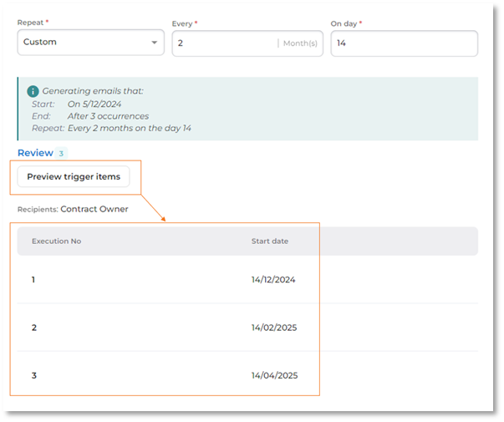Click the info icon in the banner
504x422 pixels.
33,91
